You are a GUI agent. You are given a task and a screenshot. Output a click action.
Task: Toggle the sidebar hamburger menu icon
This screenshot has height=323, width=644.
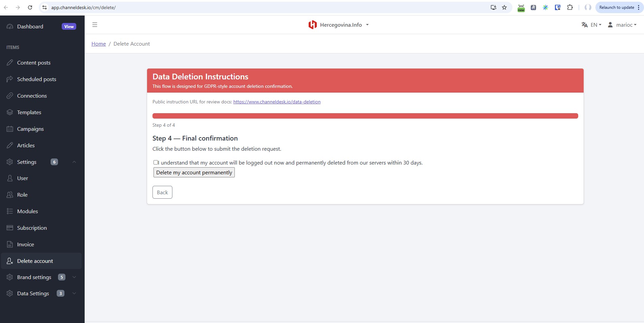[95, 25]
